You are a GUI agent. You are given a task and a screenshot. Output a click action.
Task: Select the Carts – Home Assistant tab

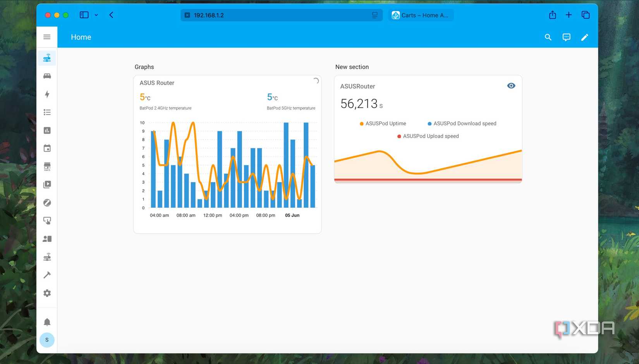(x=421, y=15)
